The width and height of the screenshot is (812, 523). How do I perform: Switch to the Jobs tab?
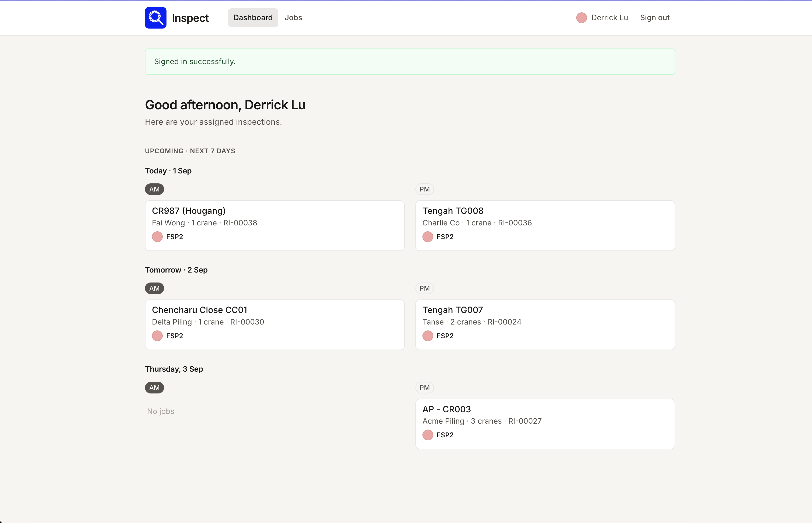[x=293, y=18]
